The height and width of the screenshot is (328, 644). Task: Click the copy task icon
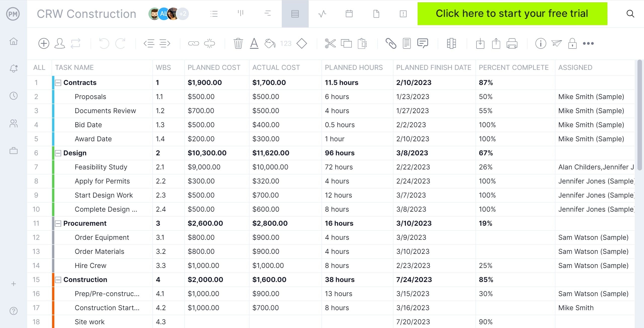click(346, 43)
